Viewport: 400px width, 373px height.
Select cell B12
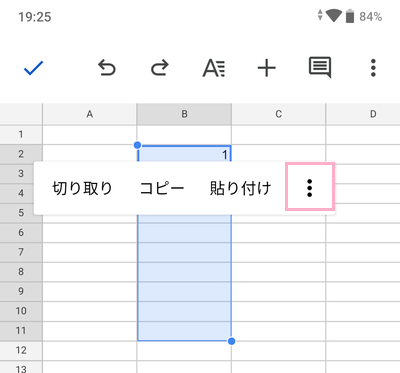coord(184,350)
